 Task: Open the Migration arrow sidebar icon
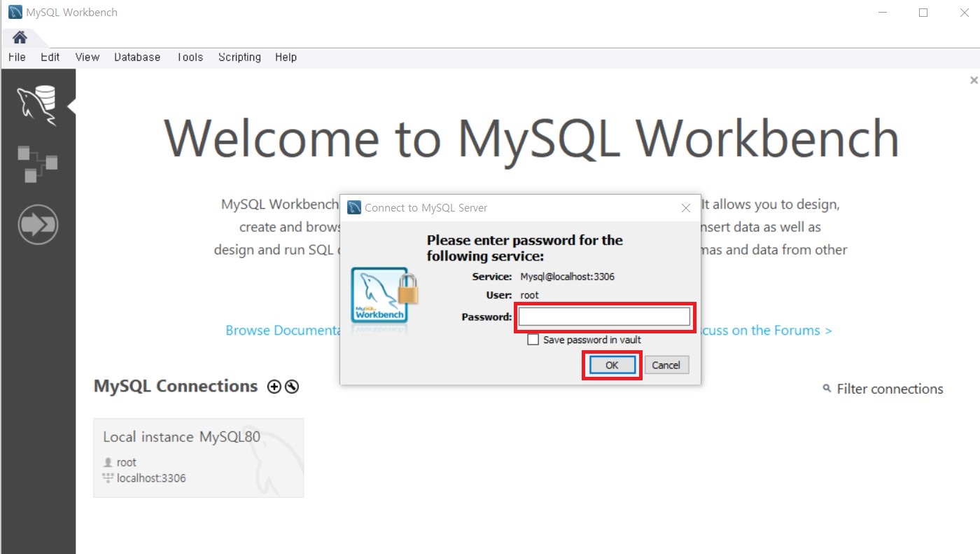click(x=38, y=225)
